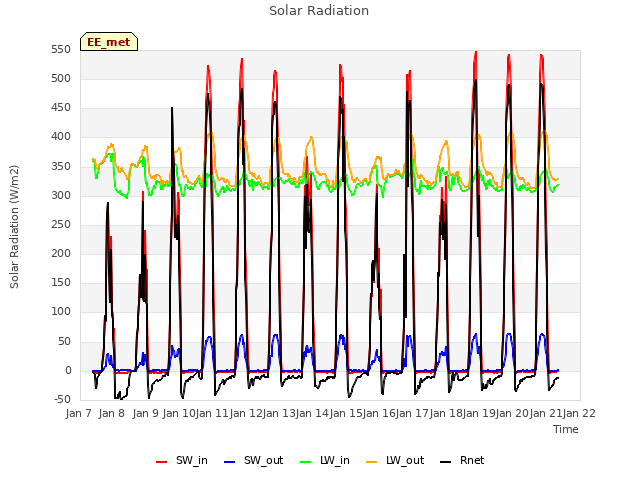Click the 550 y-axis tick label
Image resolution: width=640 pixels, height=480 pixels.
click(61, 50)
